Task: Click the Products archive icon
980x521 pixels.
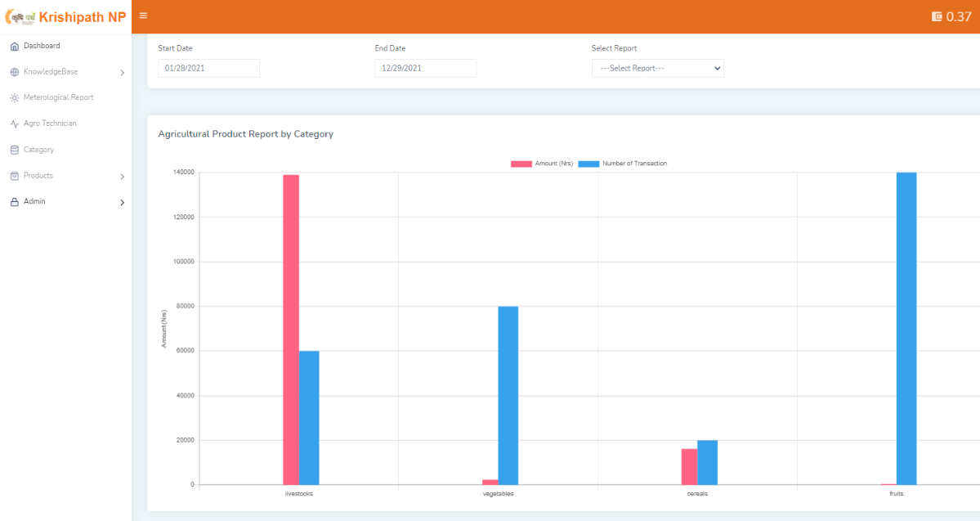Action: coord(14,176)
